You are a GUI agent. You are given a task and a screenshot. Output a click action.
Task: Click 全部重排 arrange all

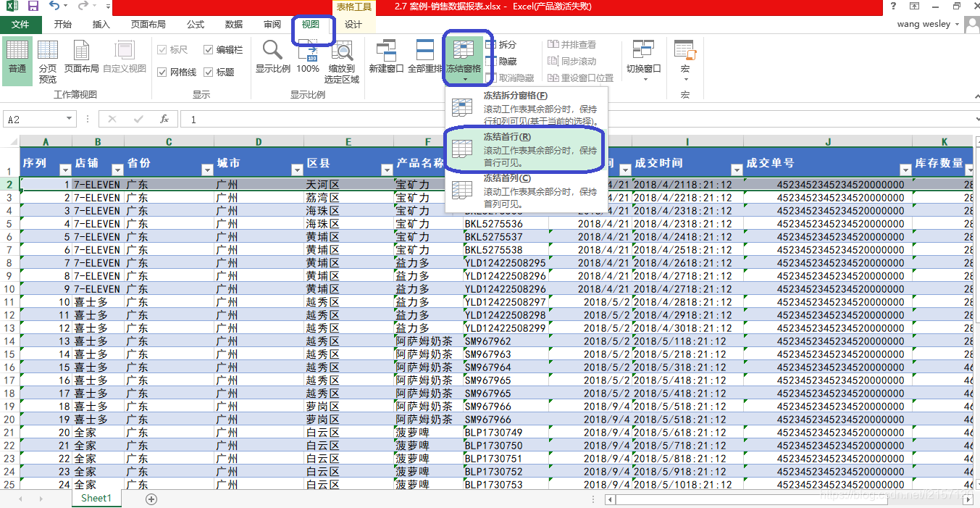pyautogui.click(x=425, y=57)
